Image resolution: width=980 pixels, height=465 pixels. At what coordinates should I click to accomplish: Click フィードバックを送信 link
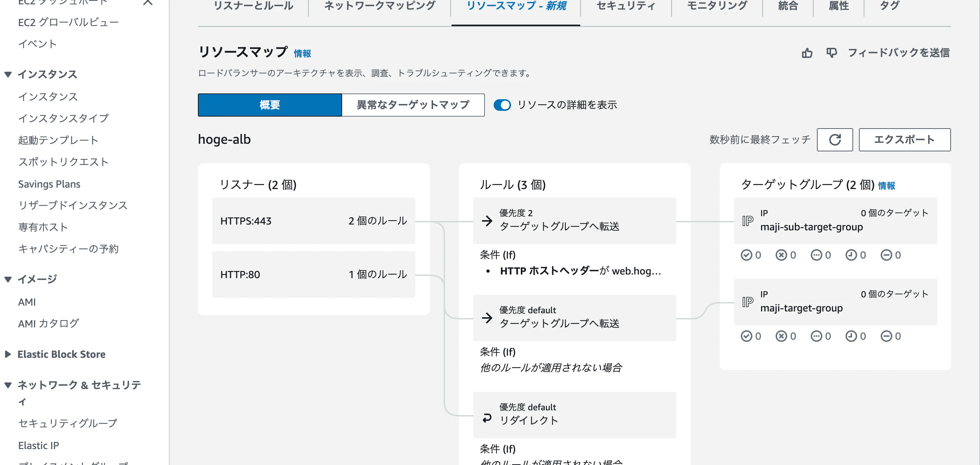click(898, 53)
